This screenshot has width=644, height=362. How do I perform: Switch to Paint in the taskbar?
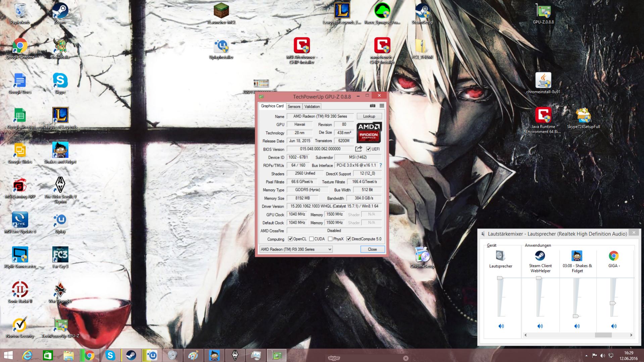[x=193, y=355]
